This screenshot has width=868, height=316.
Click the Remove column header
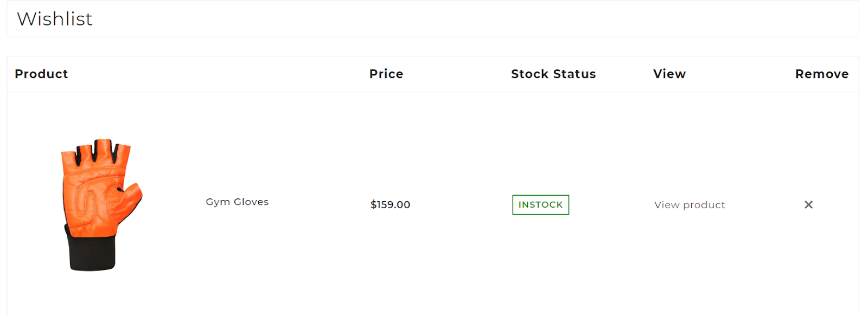[x=821, y=74]
